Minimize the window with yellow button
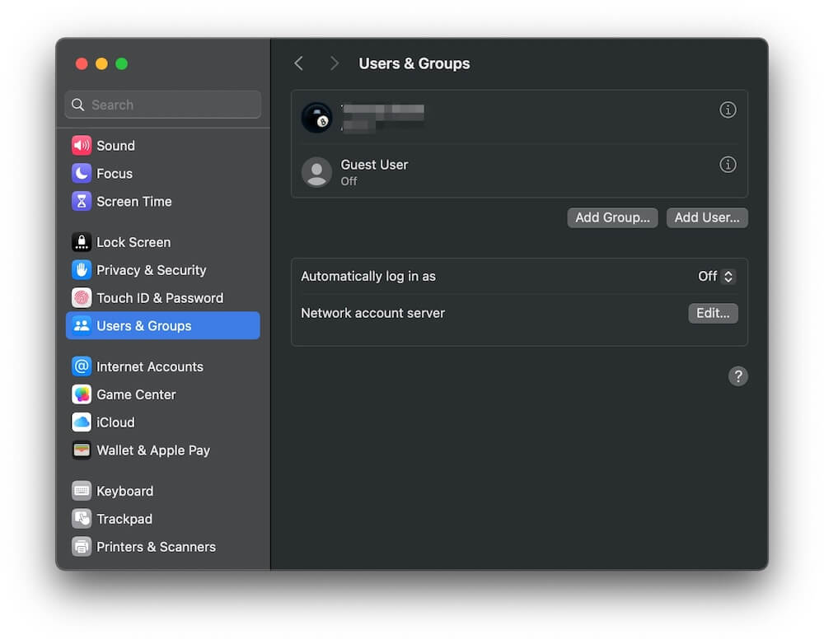 pyautogui.click(x=101, y=63)
